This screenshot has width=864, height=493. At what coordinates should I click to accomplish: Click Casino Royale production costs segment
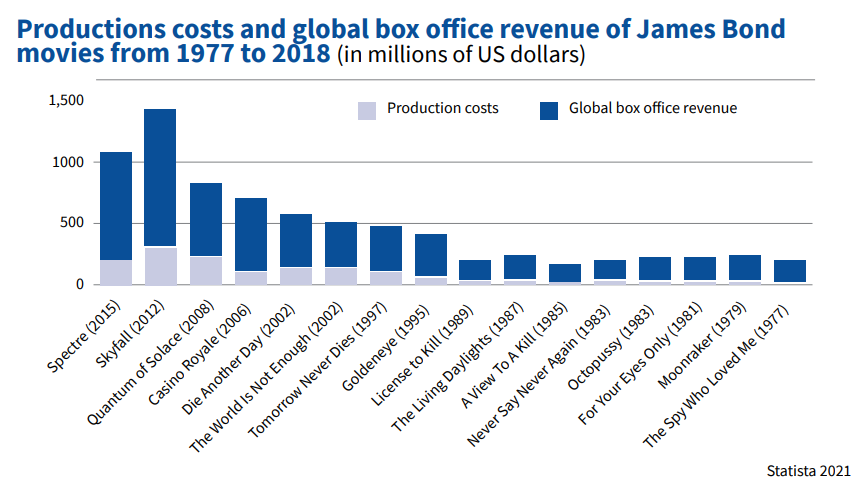click(x=251, y=278)
